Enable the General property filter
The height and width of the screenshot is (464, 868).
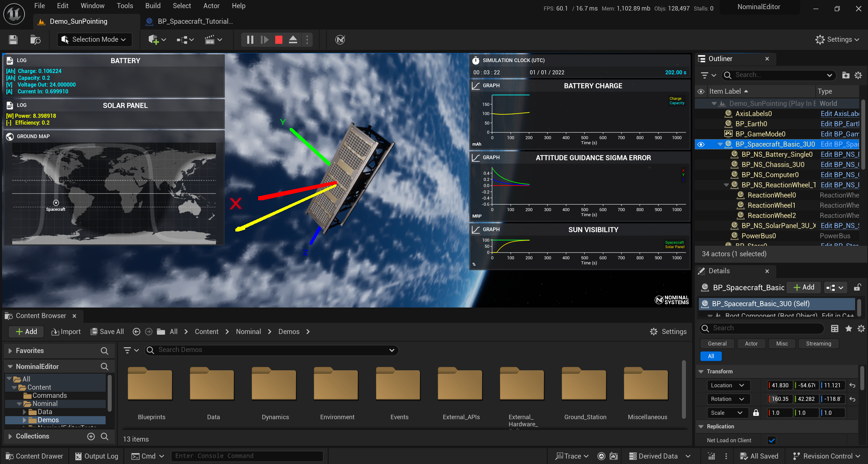tap(717, 344)
